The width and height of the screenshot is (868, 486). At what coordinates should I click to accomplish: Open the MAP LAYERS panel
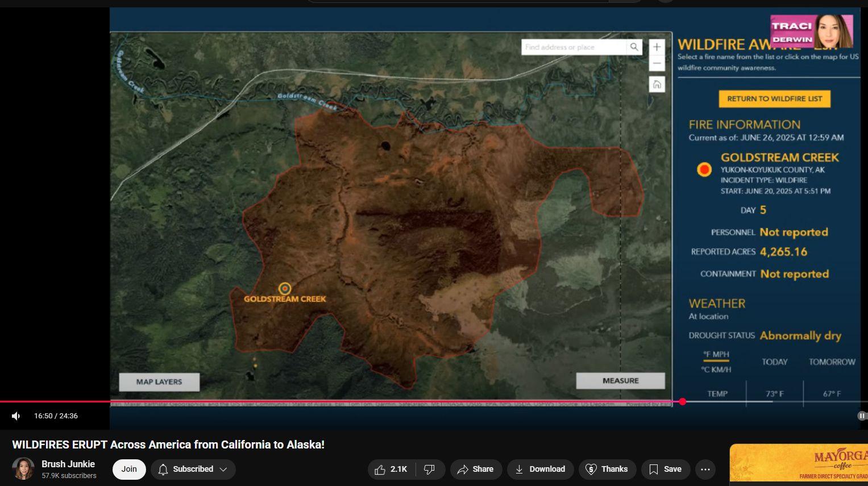tap(159, 382)
